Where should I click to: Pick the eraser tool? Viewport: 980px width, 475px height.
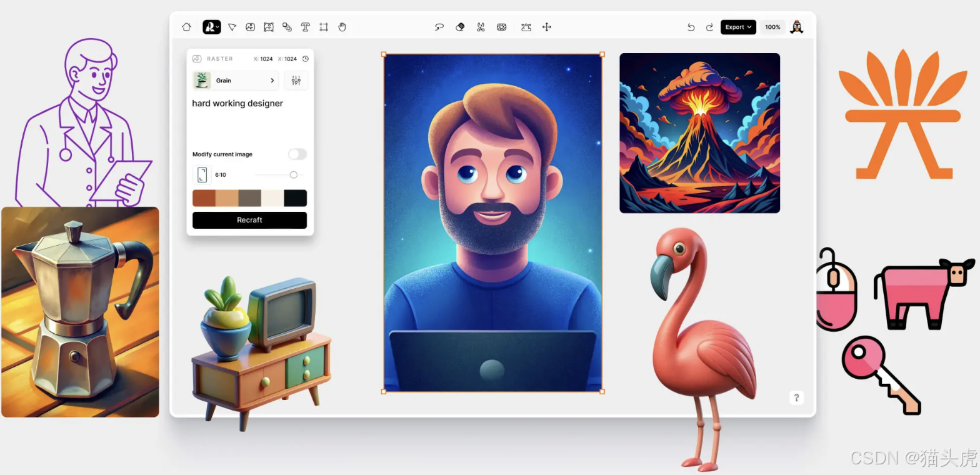pos(460,27)
